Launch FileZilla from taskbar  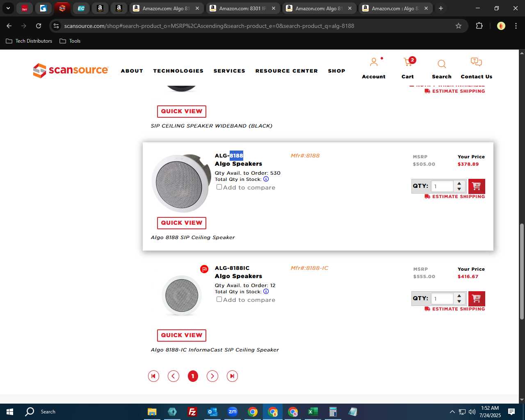click(192, 412)
